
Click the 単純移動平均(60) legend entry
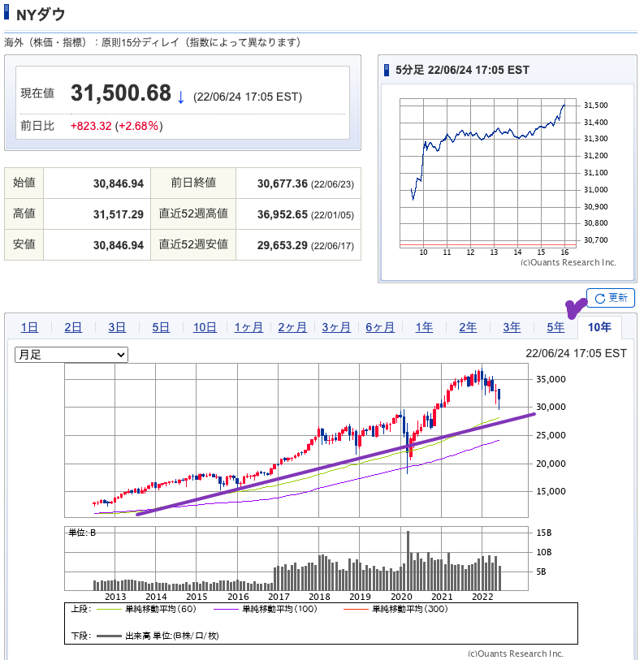146,609
